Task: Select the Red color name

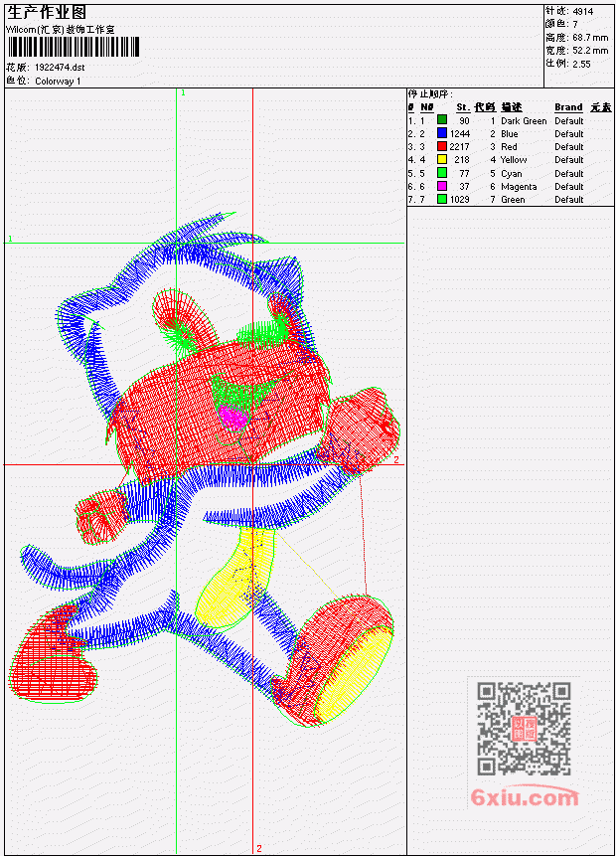Action: (509, 147)
